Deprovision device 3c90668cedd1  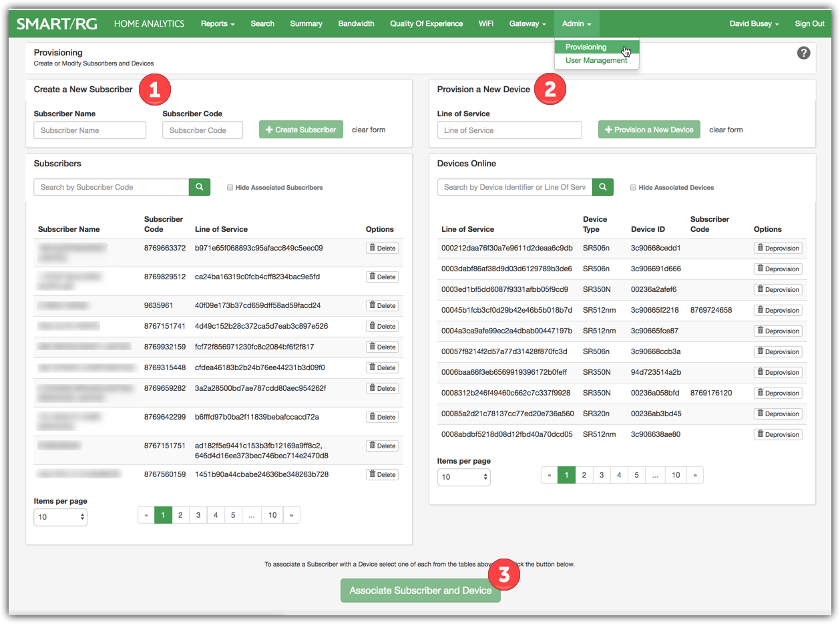(x=777, y=248)
